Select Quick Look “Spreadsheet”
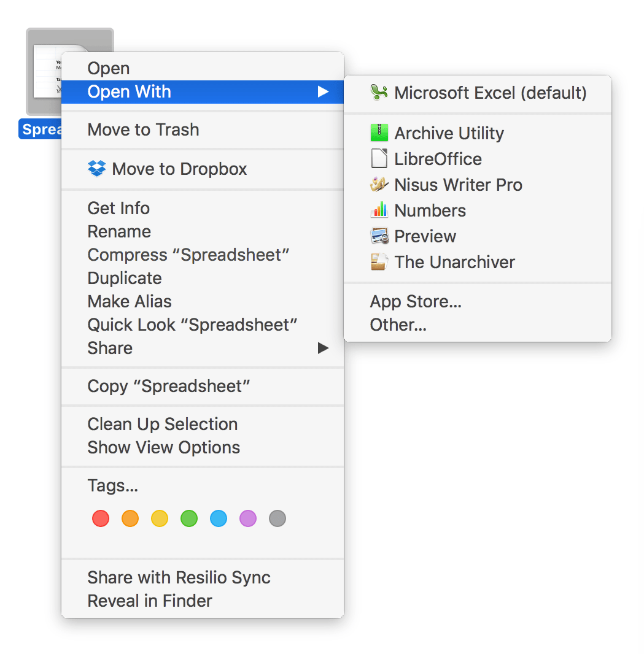 coord(203,325)
